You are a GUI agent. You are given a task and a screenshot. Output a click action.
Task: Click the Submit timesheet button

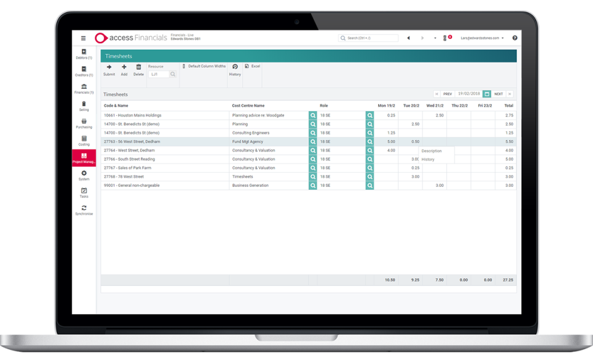[x=109, y=70]
